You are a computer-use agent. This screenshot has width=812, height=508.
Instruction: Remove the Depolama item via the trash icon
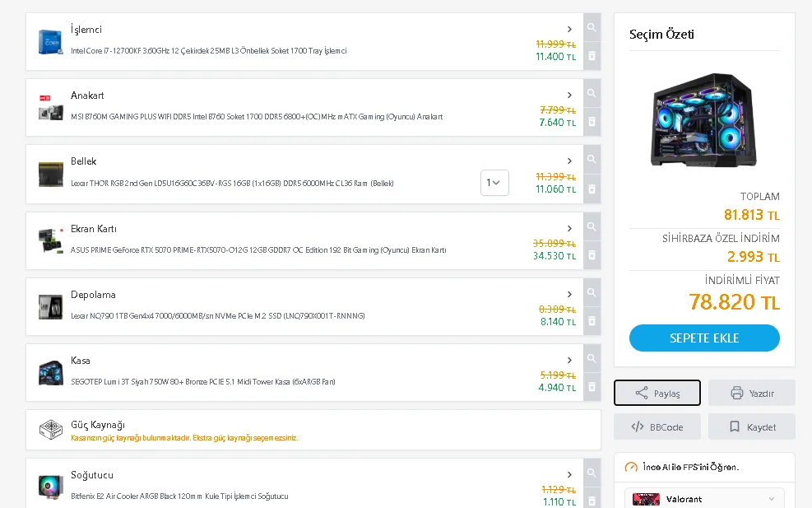592,321
